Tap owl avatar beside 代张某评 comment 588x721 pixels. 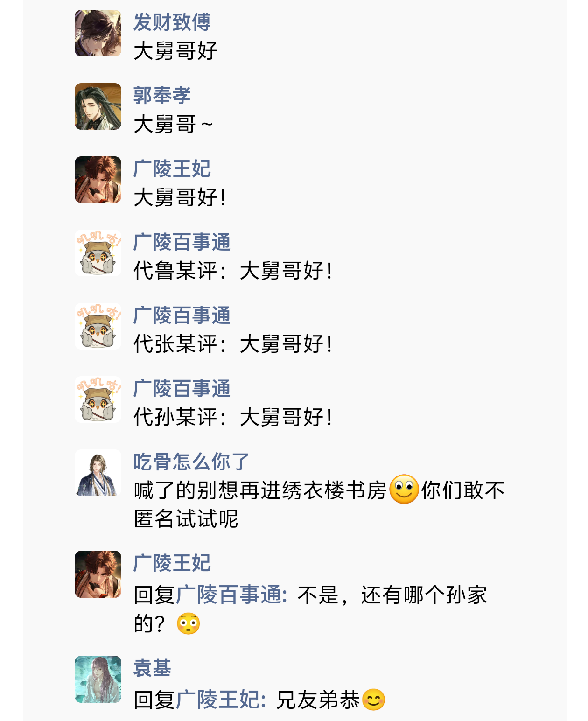click(x=98, y=326)
